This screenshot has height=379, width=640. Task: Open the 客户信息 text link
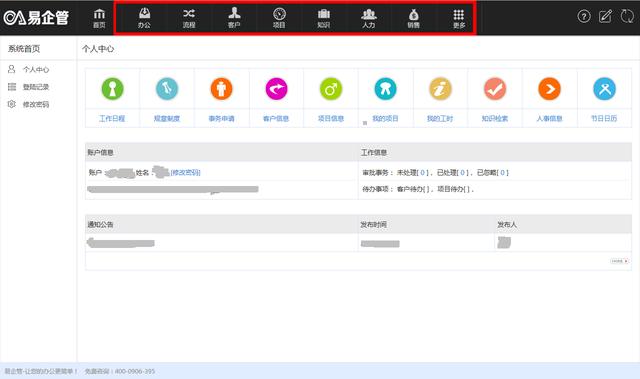tap(276, 118)
